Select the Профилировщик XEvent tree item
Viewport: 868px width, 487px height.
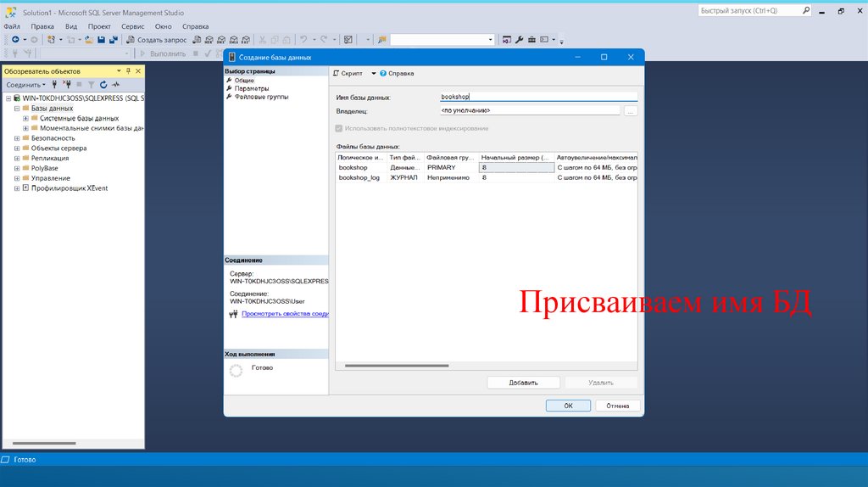pyautogui.click(x=70, y=188)
